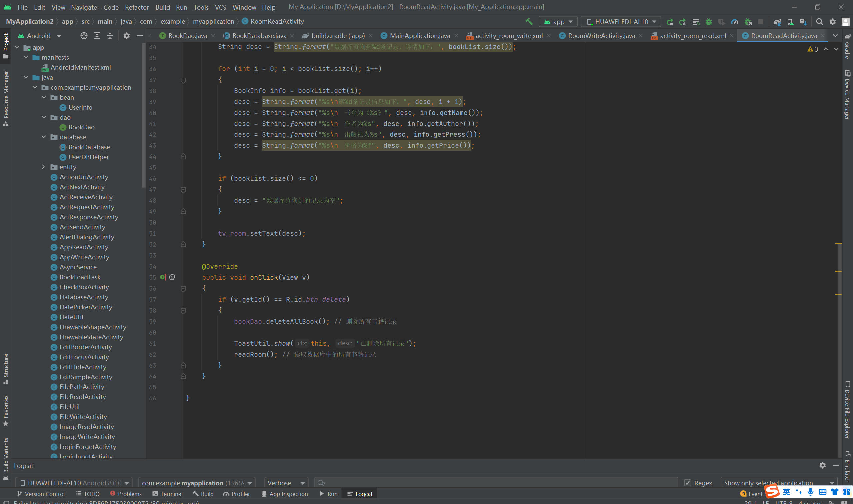The height and width of the screenshot is (504, 853).
Task: Open the Refactor menu
Action: click(137, 7)
